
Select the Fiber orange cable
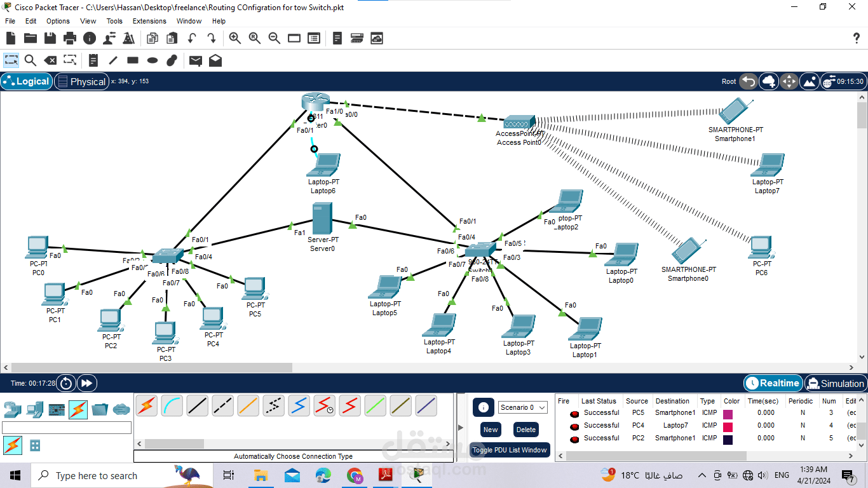coord(248,405)
